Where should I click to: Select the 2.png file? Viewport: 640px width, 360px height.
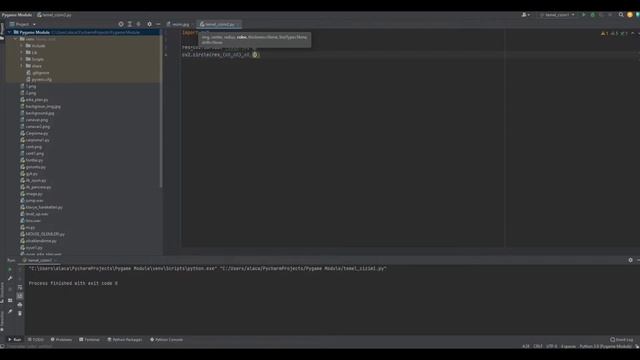click(x=28, y=93)
